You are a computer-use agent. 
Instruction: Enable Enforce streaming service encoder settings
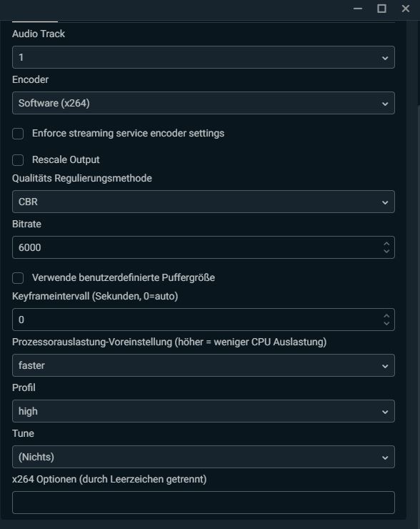[x=18, y=134]
